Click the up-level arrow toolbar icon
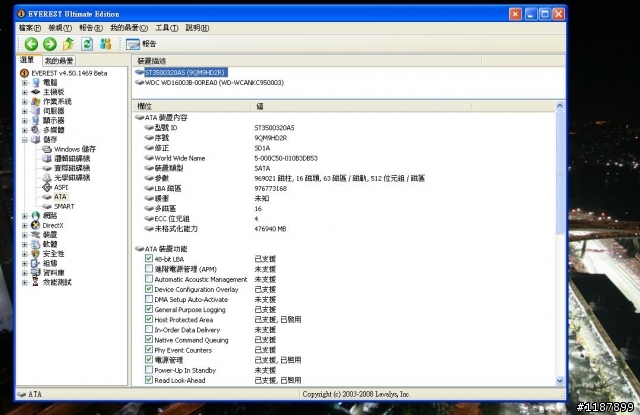Viewport: 640px width, 415px height. pos(68,44)
